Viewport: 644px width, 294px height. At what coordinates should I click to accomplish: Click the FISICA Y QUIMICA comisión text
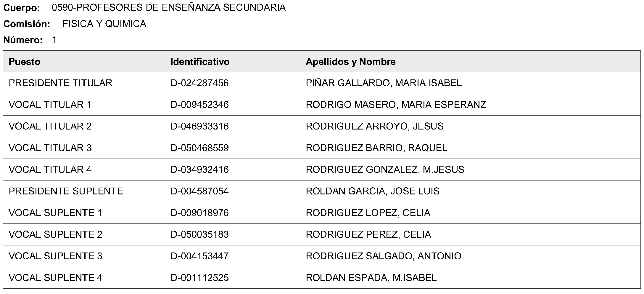point(104,24)
